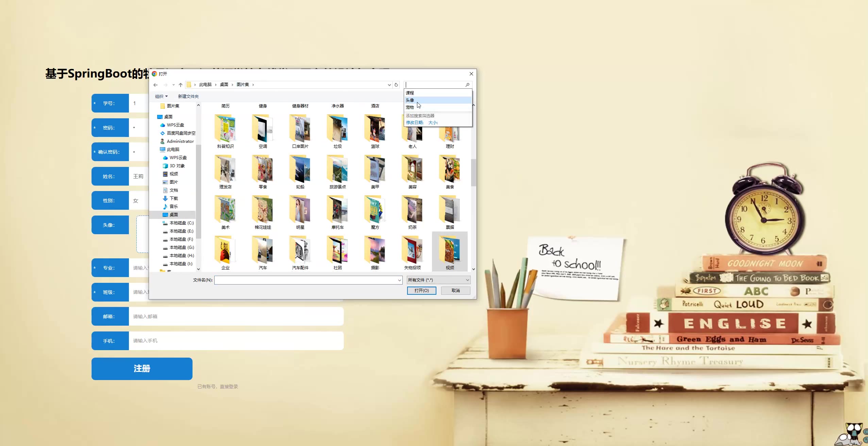868x446 pixels.
Task: Choose 宠物 from search suggestions
Action: click(410, 107)
